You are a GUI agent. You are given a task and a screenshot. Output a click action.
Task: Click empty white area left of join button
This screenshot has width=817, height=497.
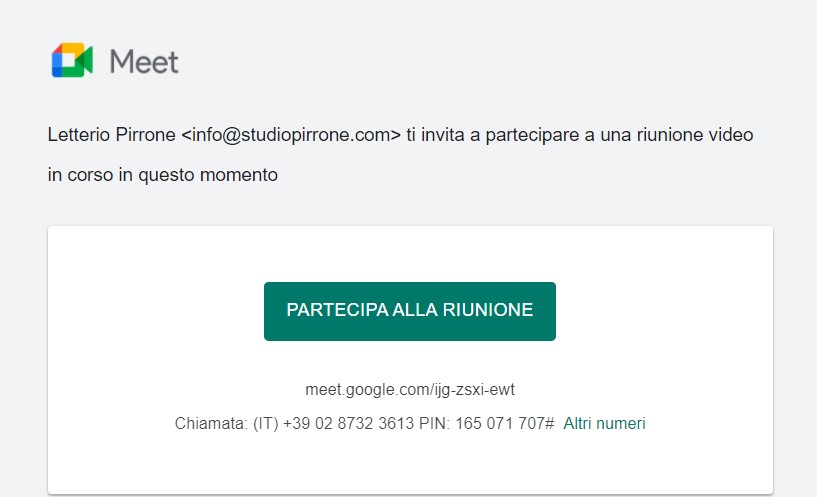156,311
